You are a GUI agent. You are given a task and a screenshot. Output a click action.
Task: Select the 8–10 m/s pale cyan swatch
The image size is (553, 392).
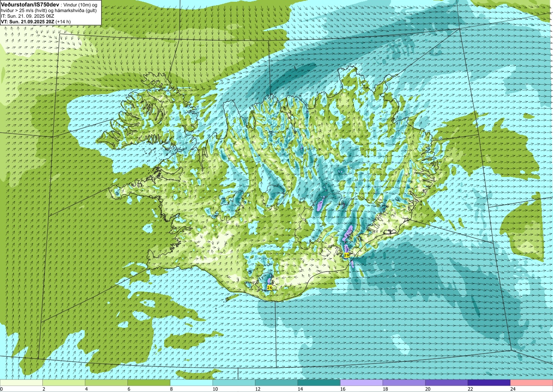pyautogui.click(x=191, y=383)
